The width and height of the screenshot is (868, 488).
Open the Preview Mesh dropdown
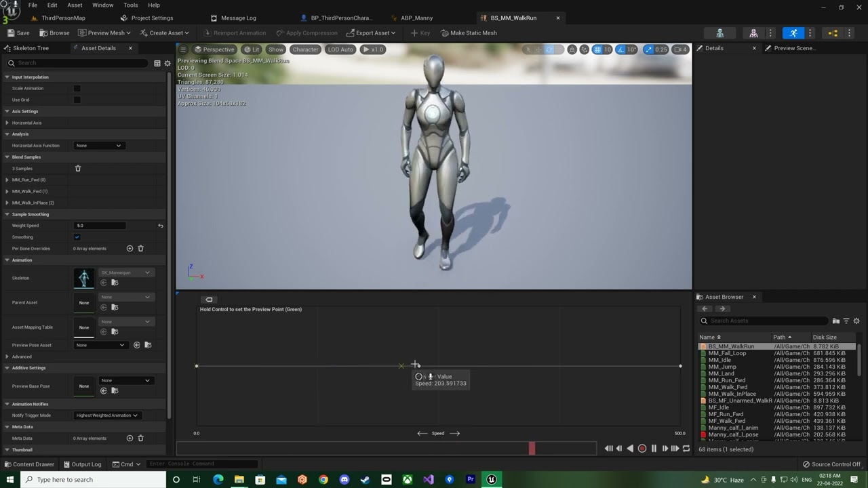104,33
